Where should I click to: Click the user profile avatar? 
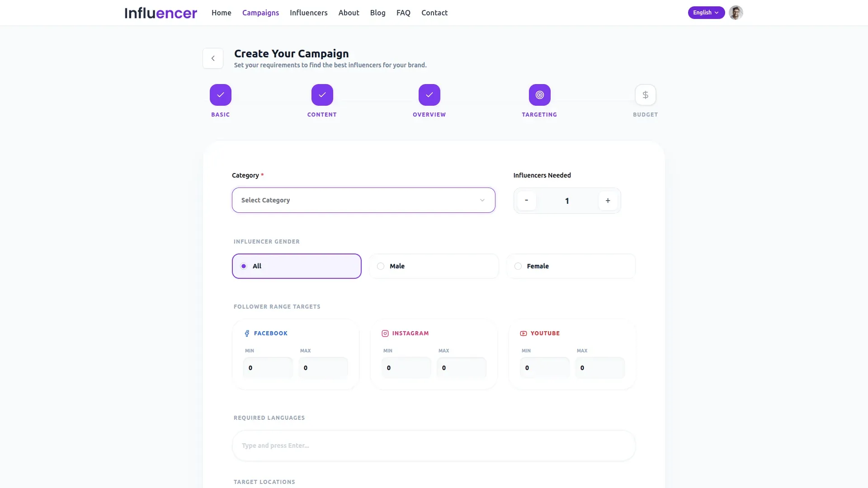pyautogui.click(x=736, y=13)
